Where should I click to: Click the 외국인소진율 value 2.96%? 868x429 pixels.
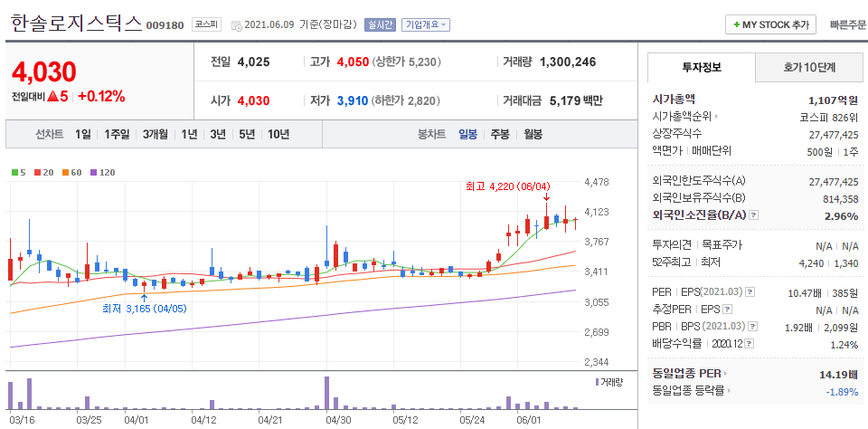point(842,215)
